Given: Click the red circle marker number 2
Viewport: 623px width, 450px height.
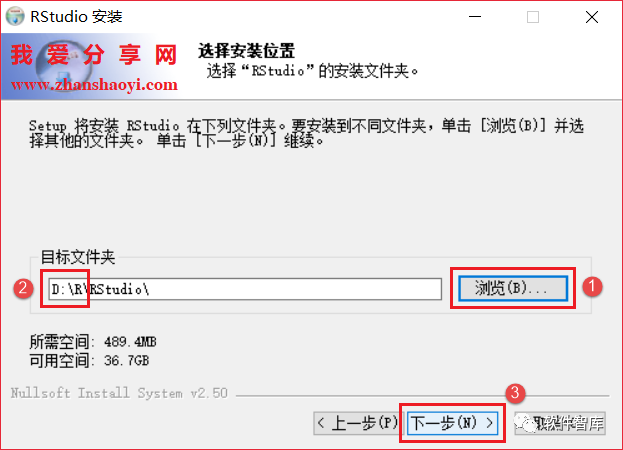Looking at the screenshot, I should pos(23,288).
